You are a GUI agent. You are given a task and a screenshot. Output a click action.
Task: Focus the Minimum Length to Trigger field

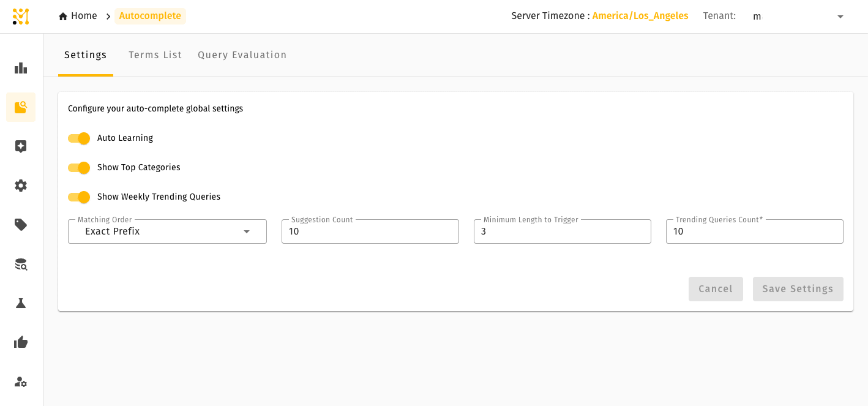(563, 231)
